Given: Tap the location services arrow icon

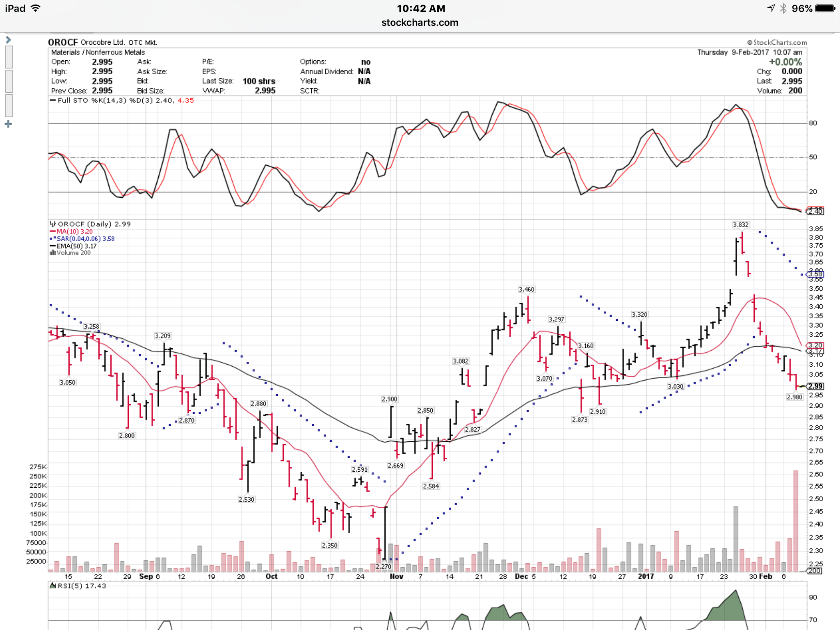Looking at the screenshot, I should click(771, 8).
